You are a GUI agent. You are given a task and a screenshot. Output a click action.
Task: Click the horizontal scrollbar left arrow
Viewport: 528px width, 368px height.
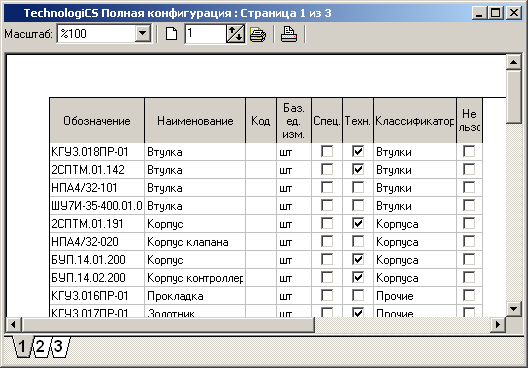click(x=13, y=325)
